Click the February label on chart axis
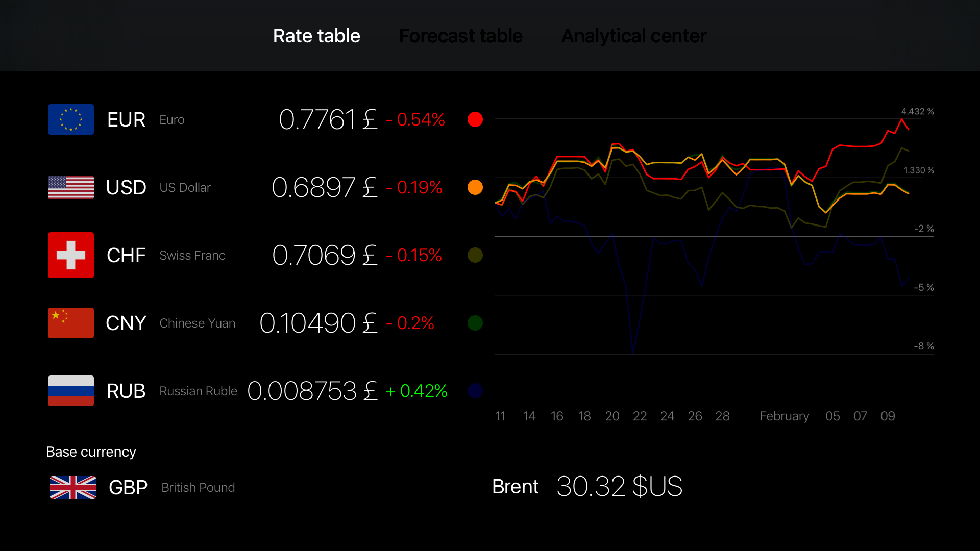This screenshot has height=551, width=980. tap(785, 416)
